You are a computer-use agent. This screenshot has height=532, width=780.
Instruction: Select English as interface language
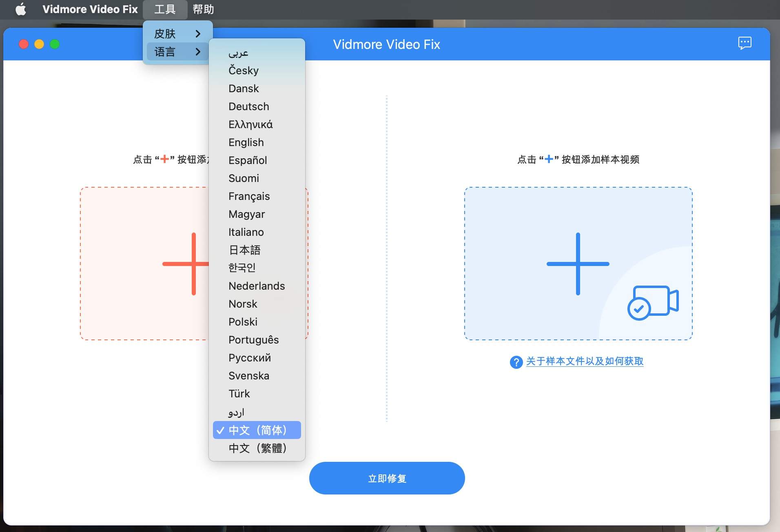[246, 142]
